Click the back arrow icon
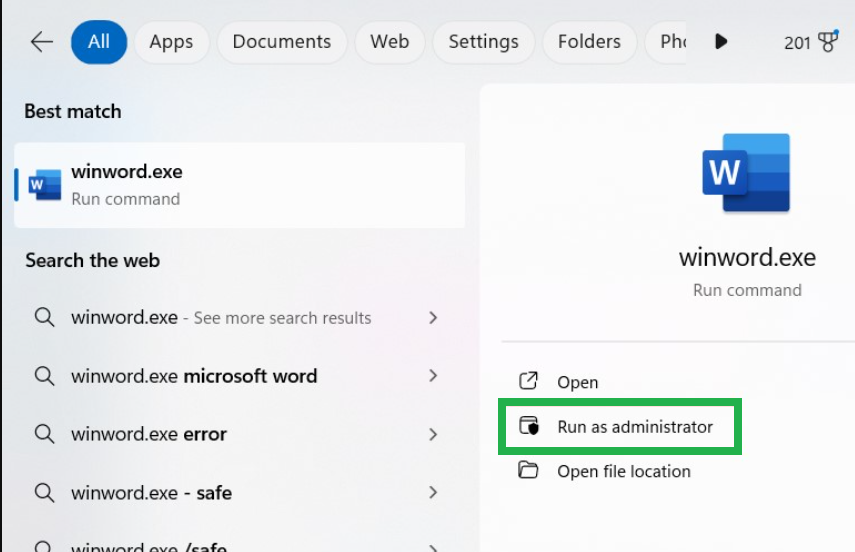The height and width of the screenshot is (552, 855). (42, 42)
